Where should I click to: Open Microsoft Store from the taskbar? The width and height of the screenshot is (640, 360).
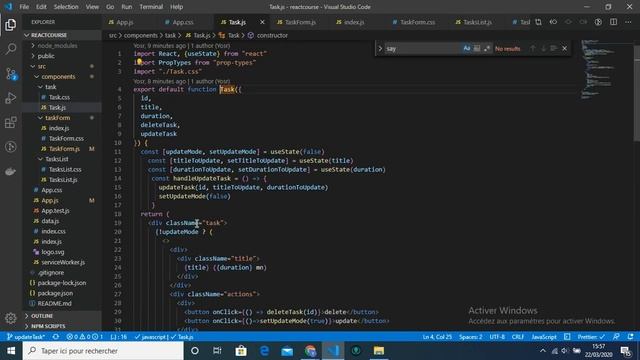[x=241, y=351]
